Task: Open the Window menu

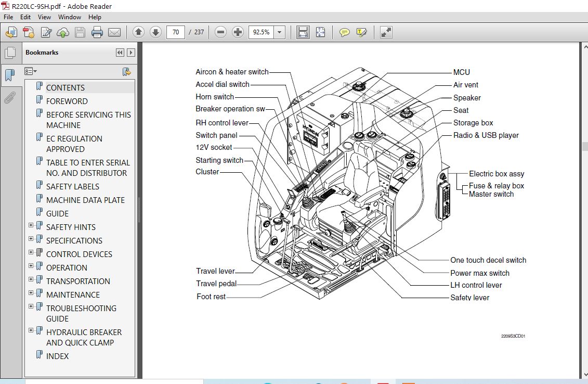Action: (69, 17)
